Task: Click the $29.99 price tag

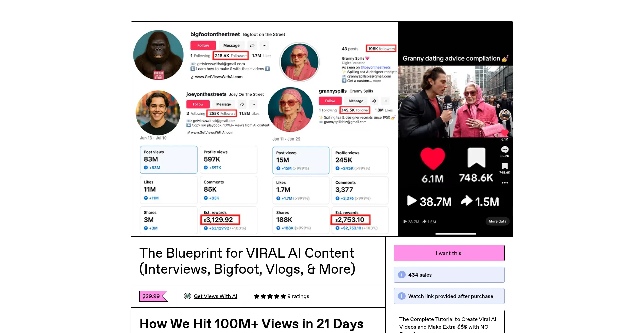Action: [x=153, y=296]
